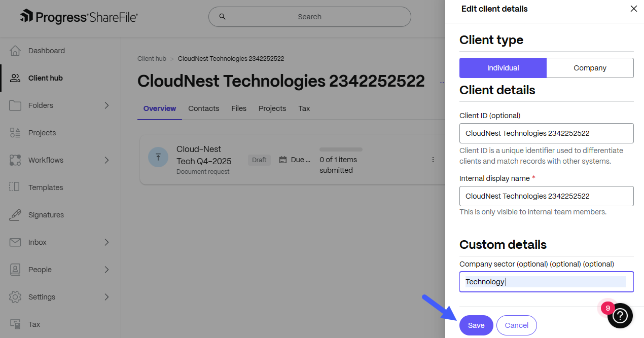Click the Client hub breadcrumb link

[x=152, y=58]
